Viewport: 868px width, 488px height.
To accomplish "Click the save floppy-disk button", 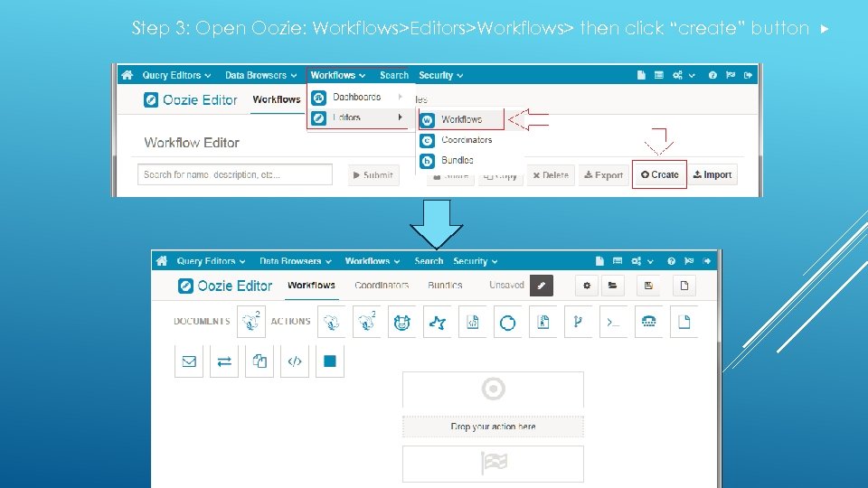I will (648, 286).
